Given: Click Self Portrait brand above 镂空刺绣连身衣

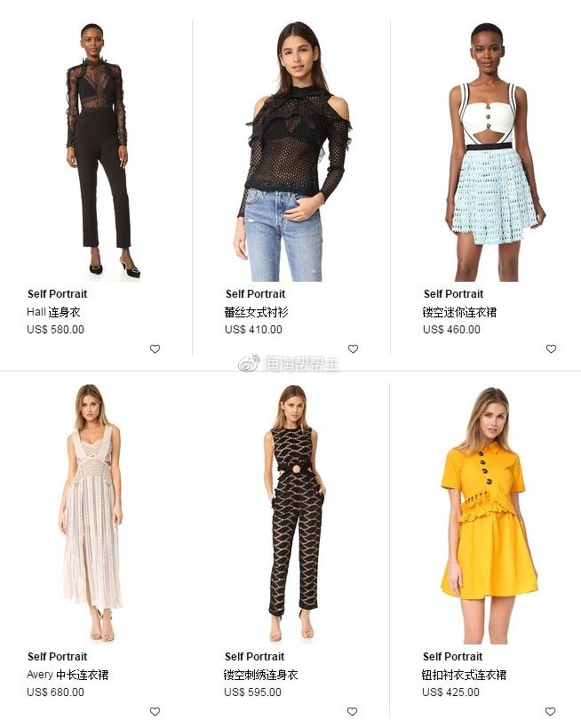Looking at the screenshot, I should (x=254, y=657).
